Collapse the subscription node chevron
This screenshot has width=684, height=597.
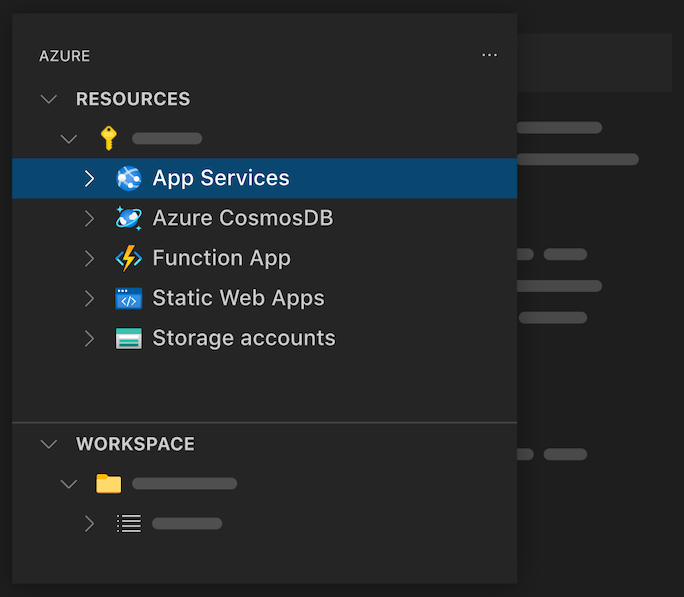68,139
